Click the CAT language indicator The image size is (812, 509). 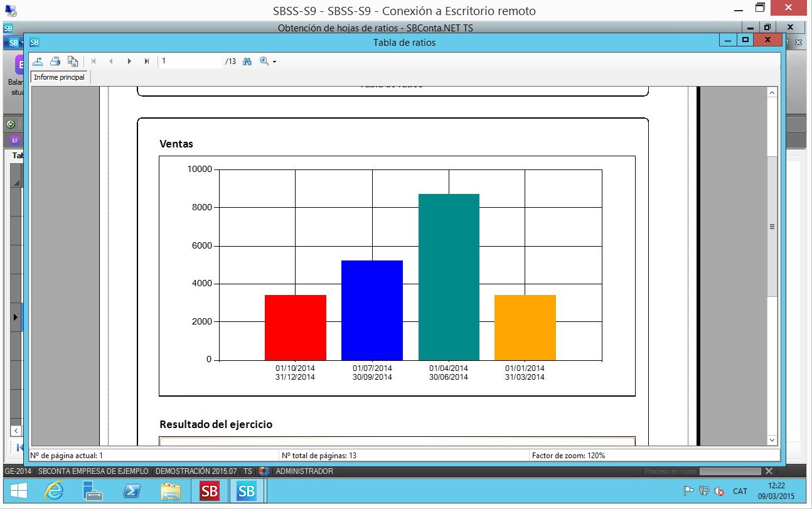pyautogui.click(x=740, y=491)
